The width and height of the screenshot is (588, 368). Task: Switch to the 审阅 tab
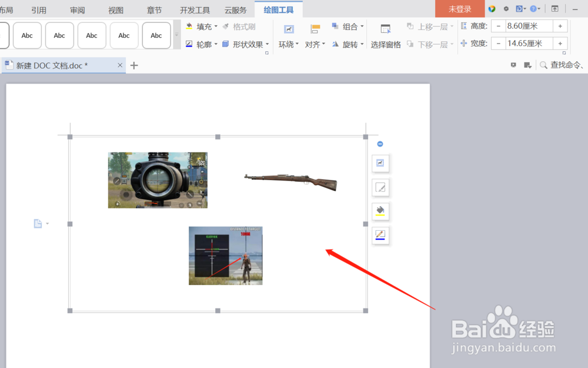(77, 10)
